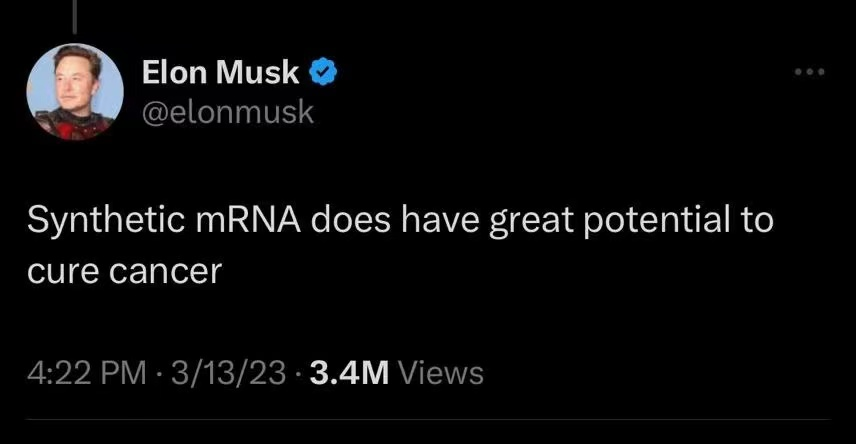Open the @elonmusk handle link
The width and height of the screenshot is (856, 444).
tap(228, 112)
